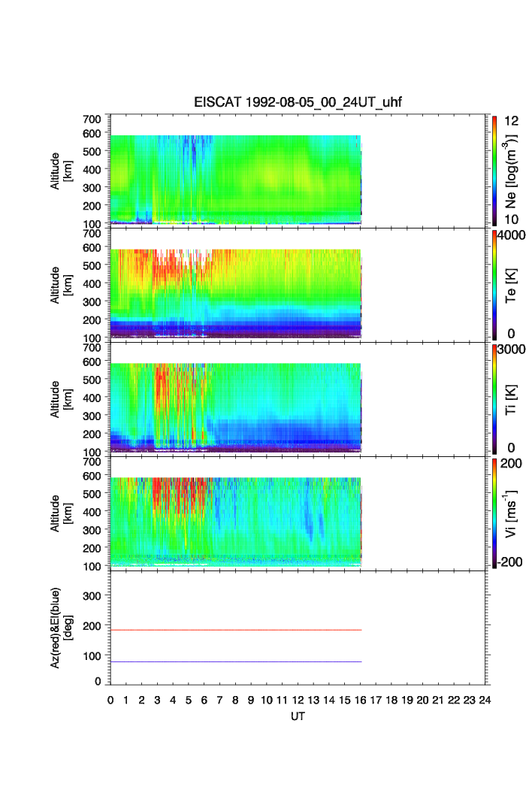Click the Vi ion velocity color bar

click(494, 513)
